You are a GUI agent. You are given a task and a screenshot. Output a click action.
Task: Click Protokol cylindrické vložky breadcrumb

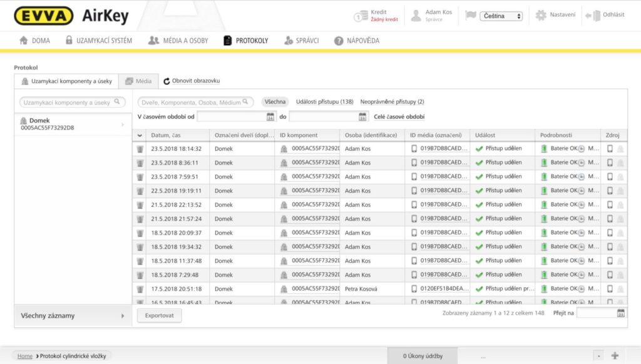coord(73,356)
